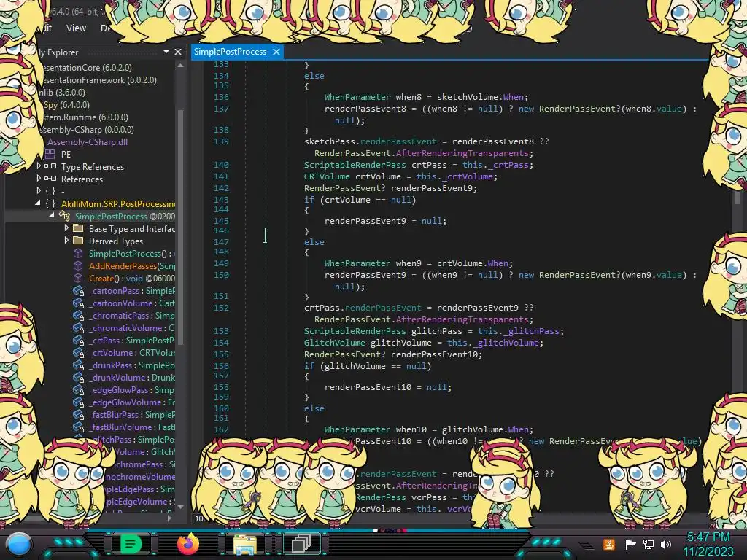Click the scroll up arrow in Assembly Explorer
The width and height of the screenshot is (747, 560).
[x=180, y=66]
